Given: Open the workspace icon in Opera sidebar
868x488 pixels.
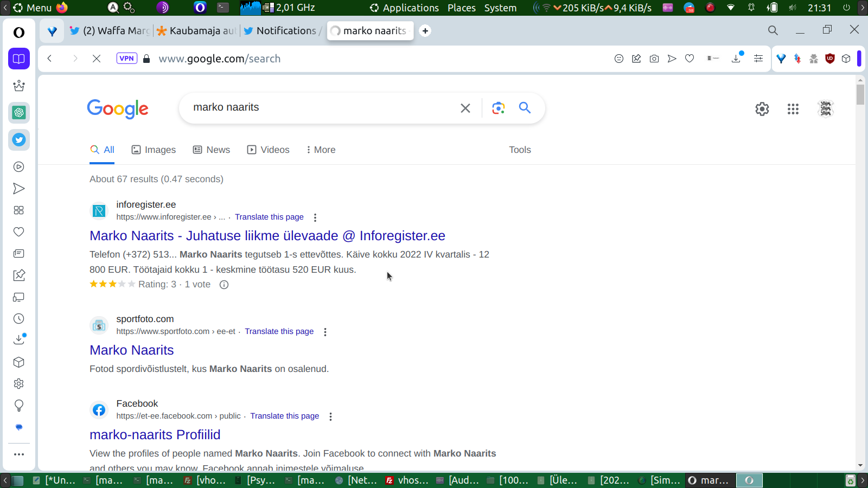Looking at the screenshot, I should [x=19, y=59].
